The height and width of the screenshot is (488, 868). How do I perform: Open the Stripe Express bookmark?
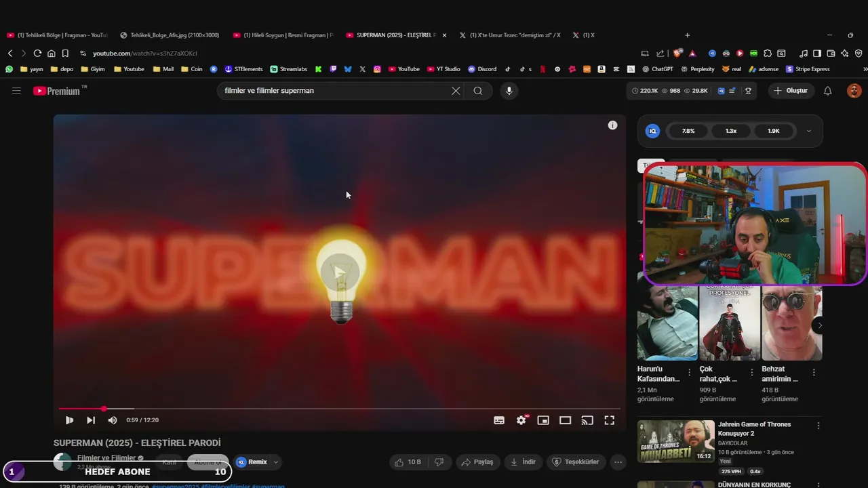pos(808,69)
